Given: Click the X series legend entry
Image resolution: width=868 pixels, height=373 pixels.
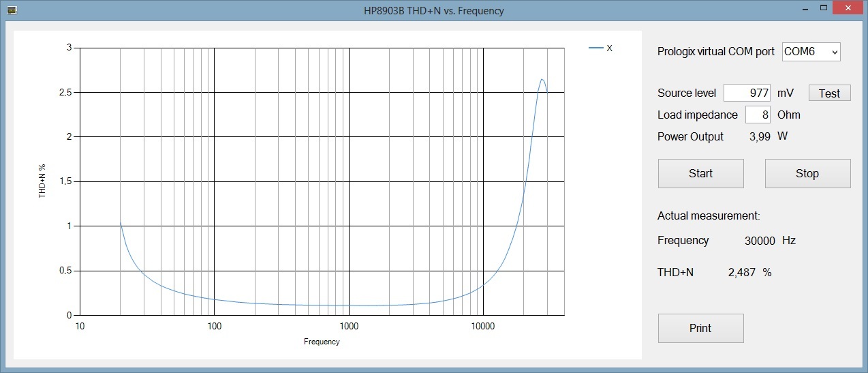Looking at the screenshot, I should [600, 48].
